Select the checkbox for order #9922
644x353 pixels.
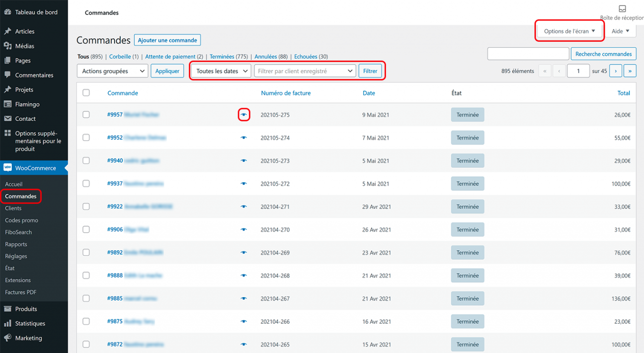tap(86, 206)
